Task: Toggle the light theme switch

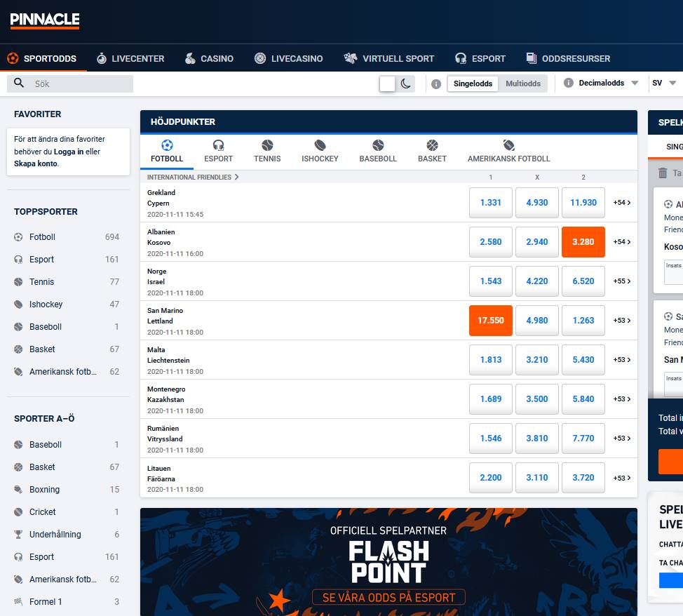Action: [x=387, y=83]
